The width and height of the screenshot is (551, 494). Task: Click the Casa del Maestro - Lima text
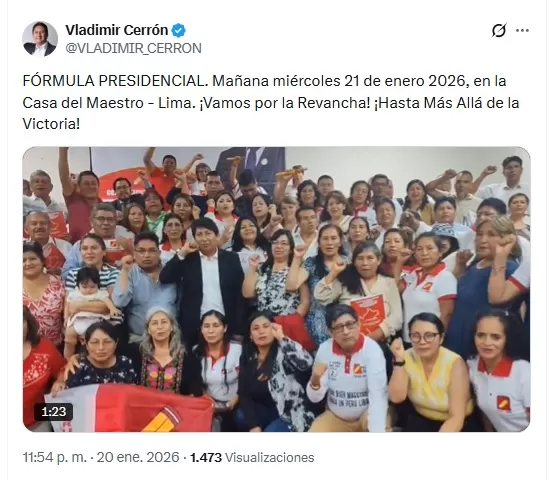[109, 103]
